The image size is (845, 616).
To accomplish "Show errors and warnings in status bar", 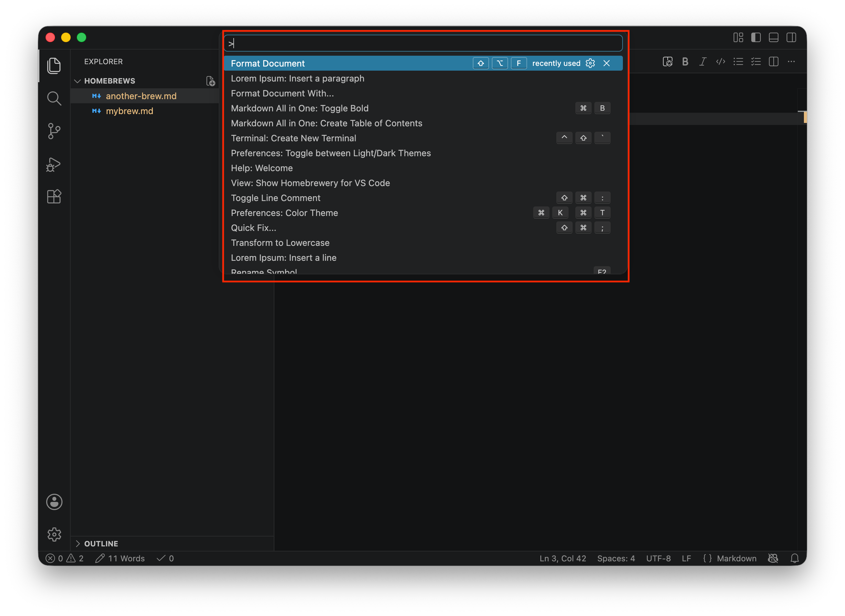I will coord(65,558).
